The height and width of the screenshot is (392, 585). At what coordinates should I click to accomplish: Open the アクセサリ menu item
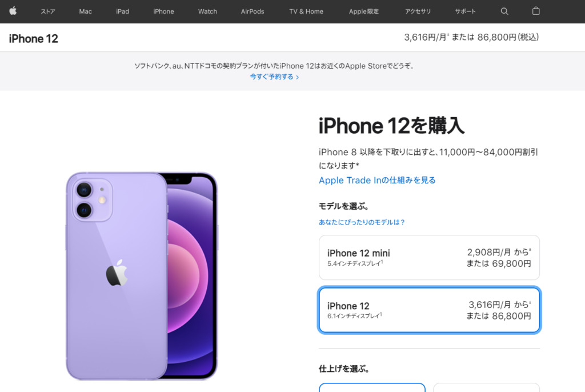tap(418, 11)
